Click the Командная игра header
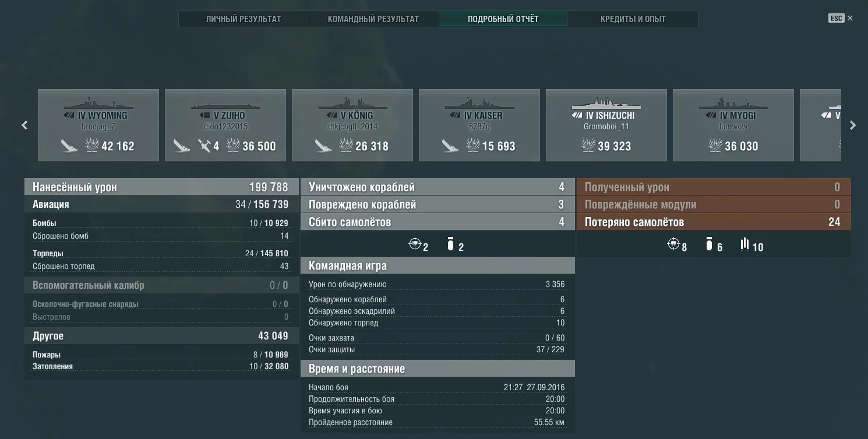The height and width of the screenshot is (439, 868). pyautogui.click(x=437, y=265)
